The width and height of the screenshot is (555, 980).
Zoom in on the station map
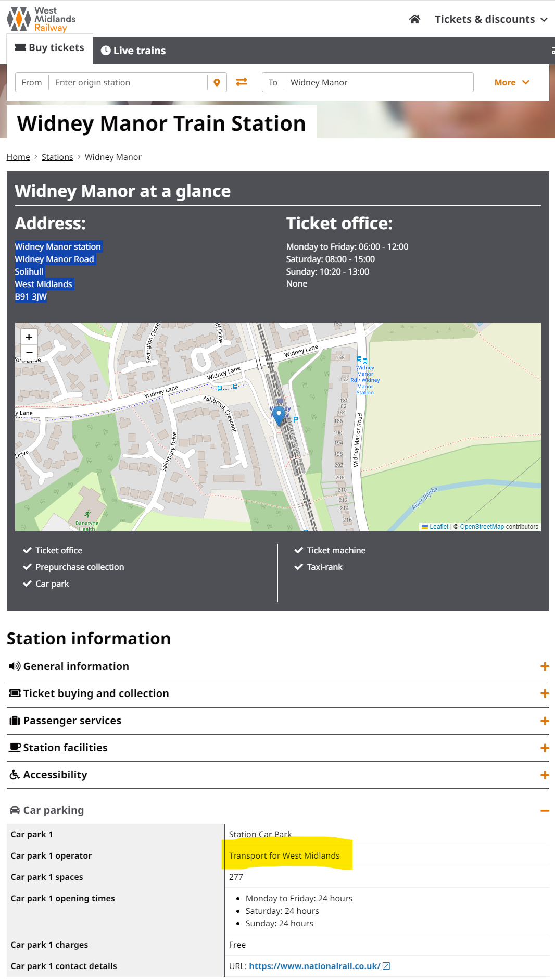pos(29,337)
